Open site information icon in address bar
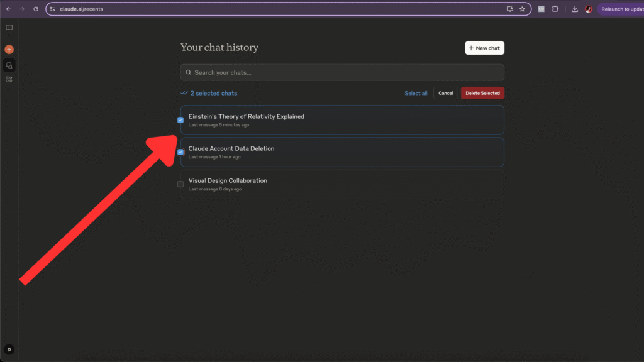The width and height of the screenshot is (644, 362). (53, 9)
